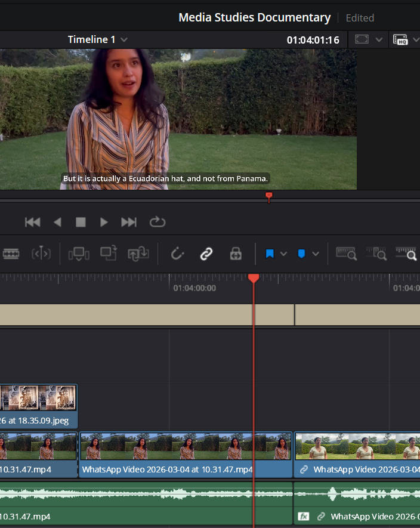Jump to last frame button
Image resolution: width=420 pixels, height=528 pixels.
point(129,222)
